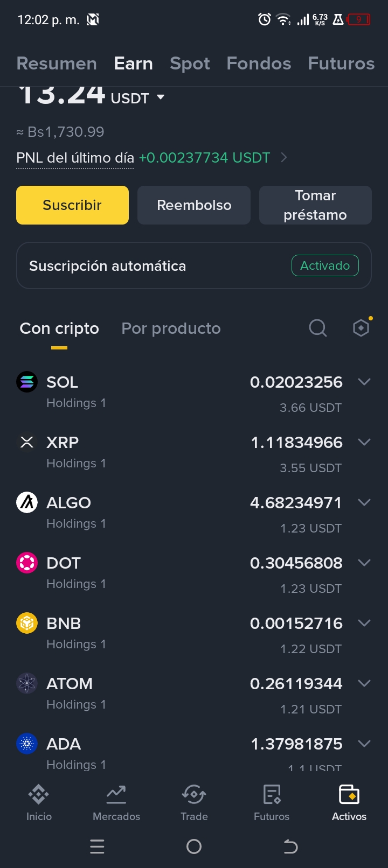Tap the hexagon settings icon
The image size is (388, 868).
(x=361, y=328)
